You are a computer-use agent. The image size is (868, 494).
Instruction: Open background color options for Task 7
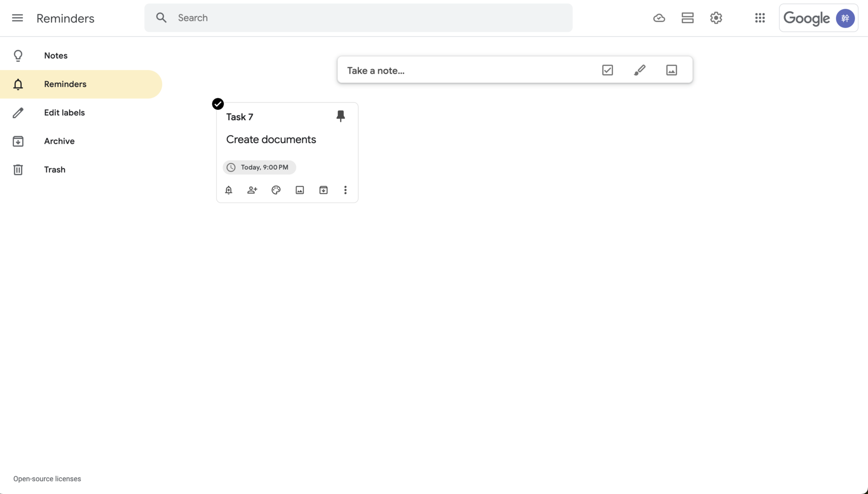click(x=276, y=190)
